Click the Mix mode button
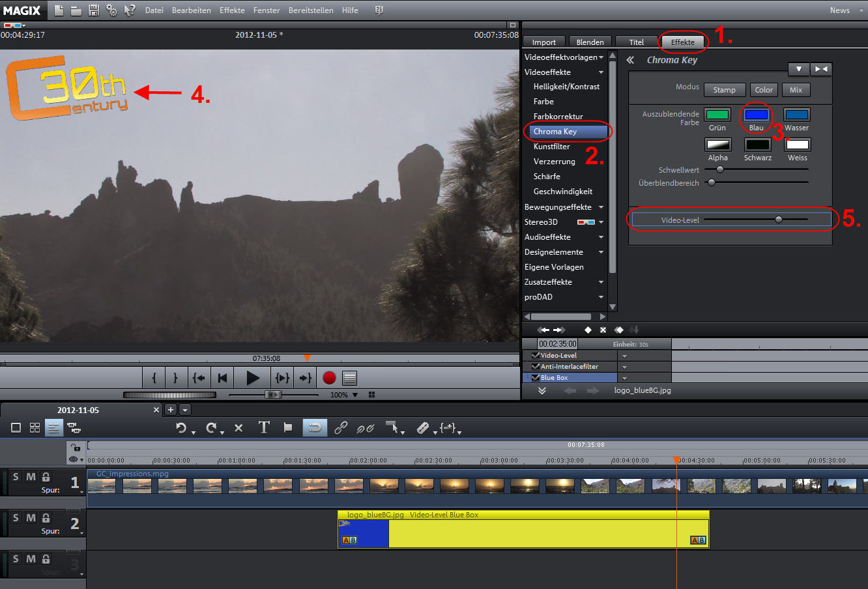This screenshot has width=868, height=589. (796, 90)
